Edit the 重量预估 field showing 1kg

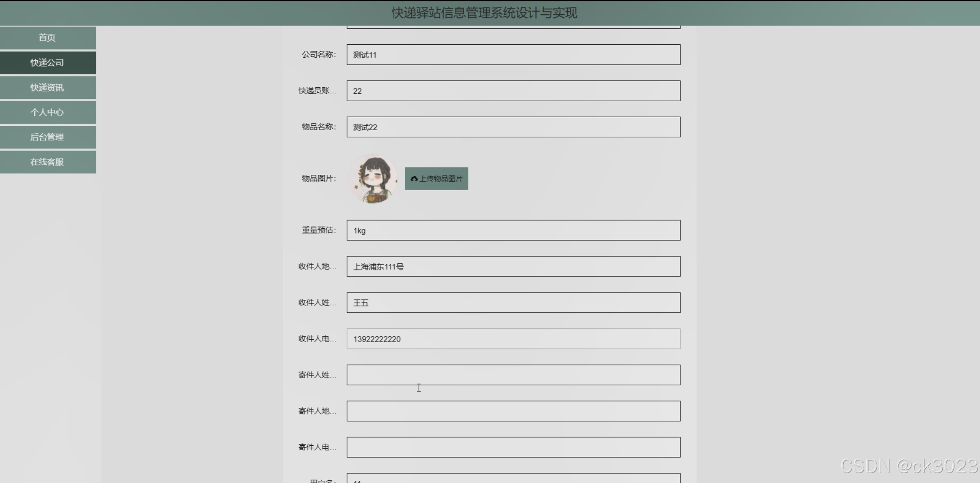click(x=513, y=230)
